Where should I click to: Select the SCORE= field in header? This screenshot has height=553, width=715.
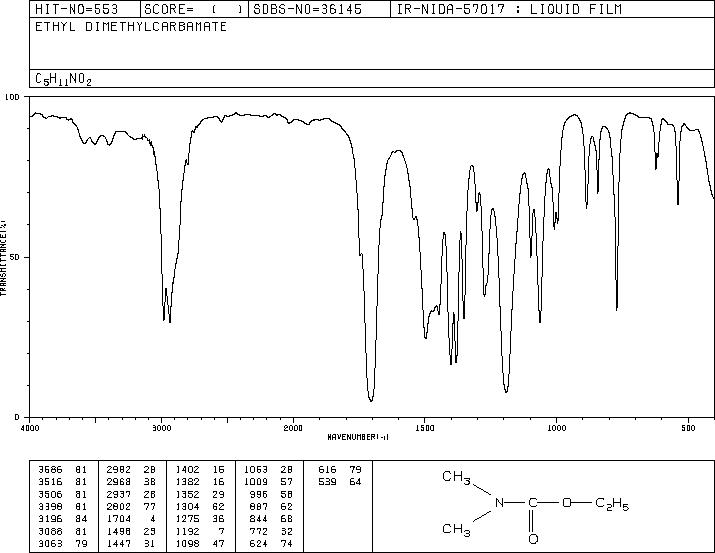point(193,9)
